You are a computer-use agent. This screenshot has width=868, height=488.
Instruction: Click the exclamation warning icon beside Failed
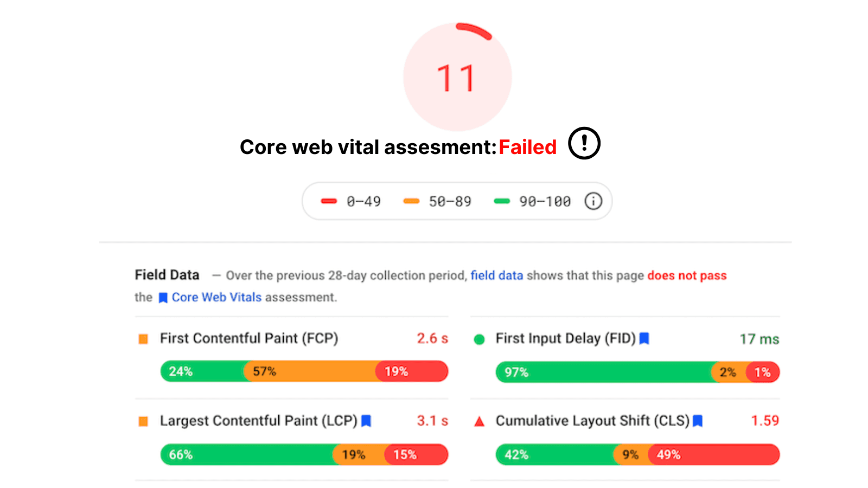point(584,143)
